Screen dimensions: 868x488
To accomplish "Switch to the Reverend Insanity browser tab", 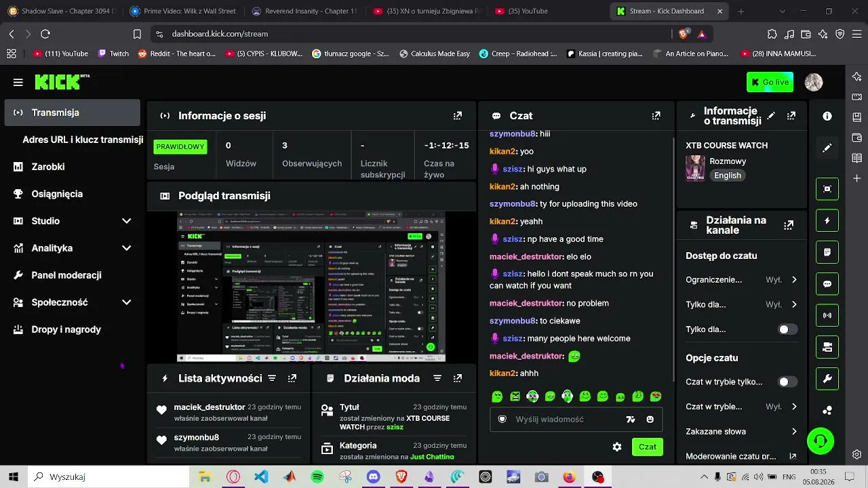I will click(x=304, y=11).
